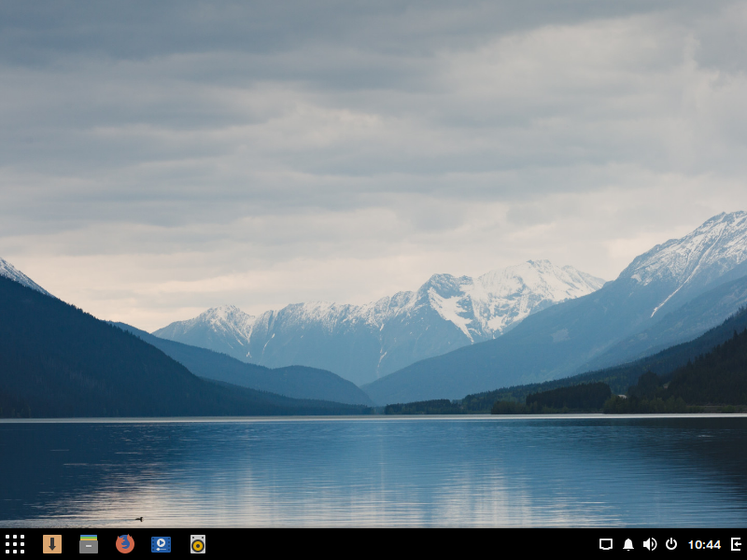Launch the Rhythmbox speaker icon
Screen dimensions: 747x560
(x=198, y=544)
